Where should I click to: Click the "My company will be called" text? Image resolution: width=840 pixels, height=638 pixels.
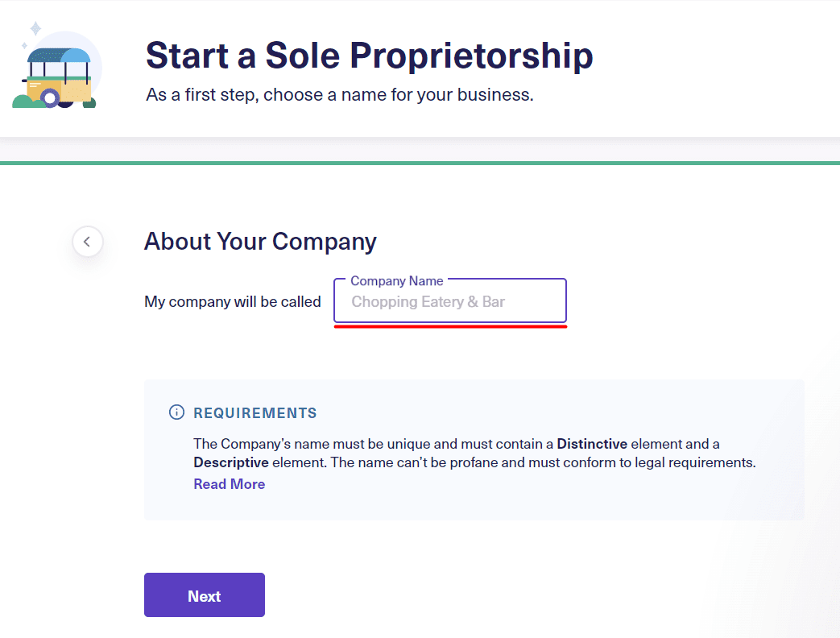click(x=233, y=301)
